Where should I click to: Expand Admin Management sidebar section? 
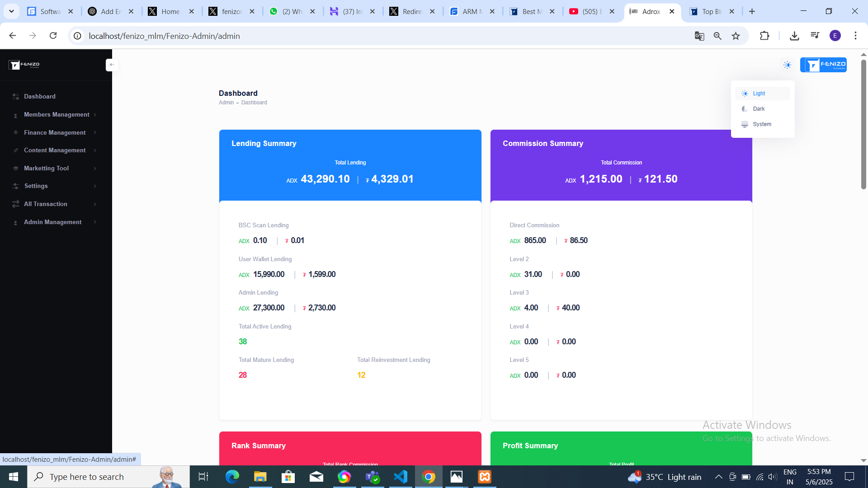pyautogui.click(x=52, y=222)
